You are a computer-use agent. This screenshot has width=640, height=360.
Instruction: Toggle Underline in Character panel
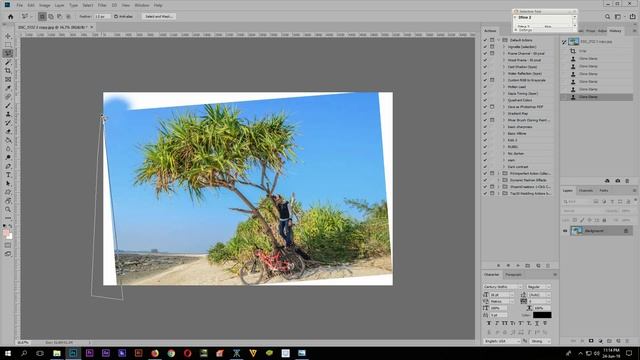[537, 323]
